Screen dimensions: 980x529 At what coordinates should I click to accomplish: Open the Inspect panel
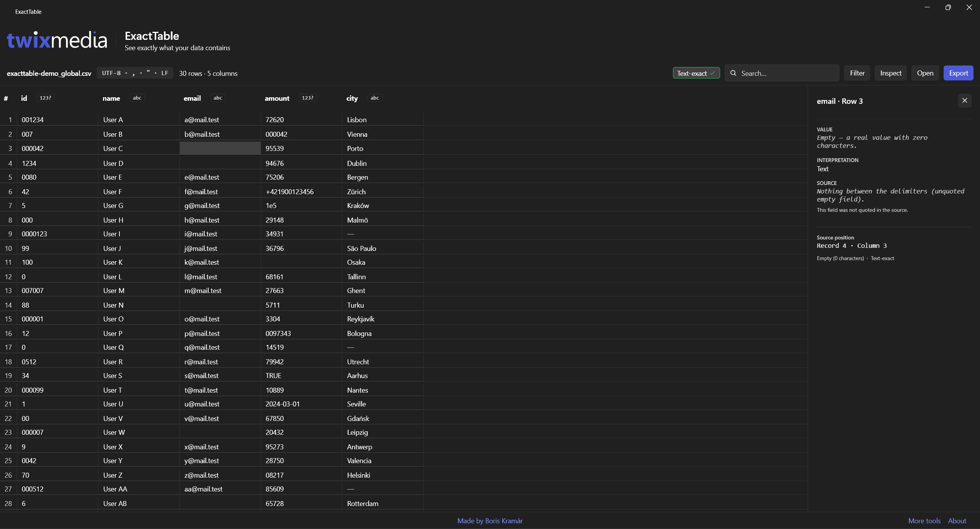890,73
